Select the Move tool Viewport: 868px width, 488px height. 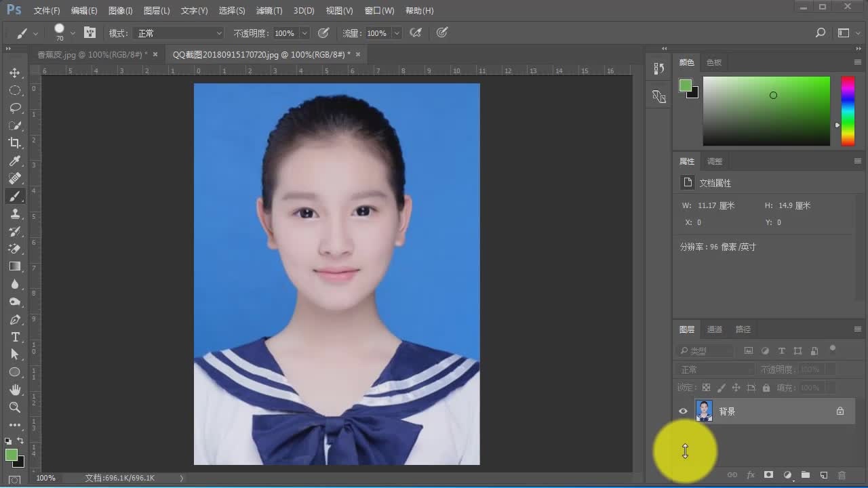(x=15, y=73)
